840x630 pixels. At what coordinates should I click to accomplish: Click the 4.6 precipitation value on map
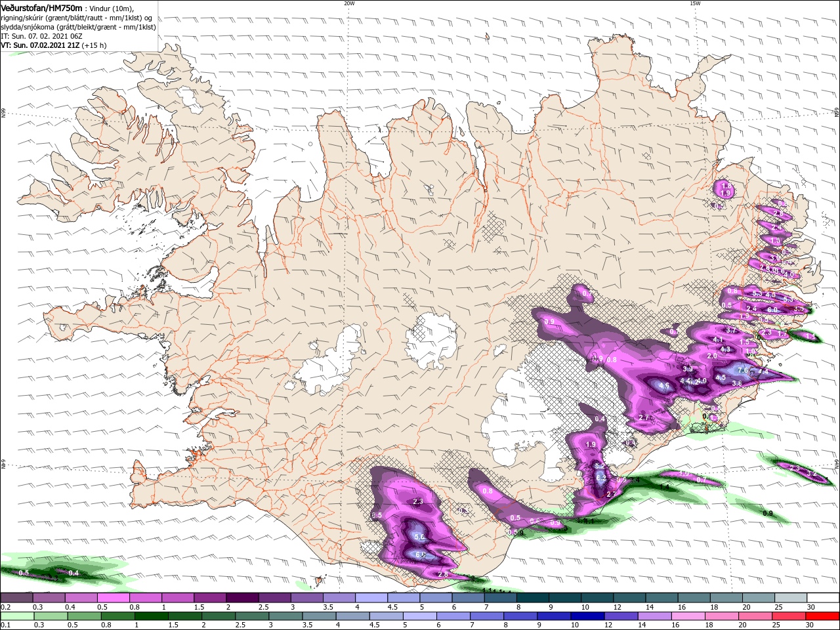(663, 385)
